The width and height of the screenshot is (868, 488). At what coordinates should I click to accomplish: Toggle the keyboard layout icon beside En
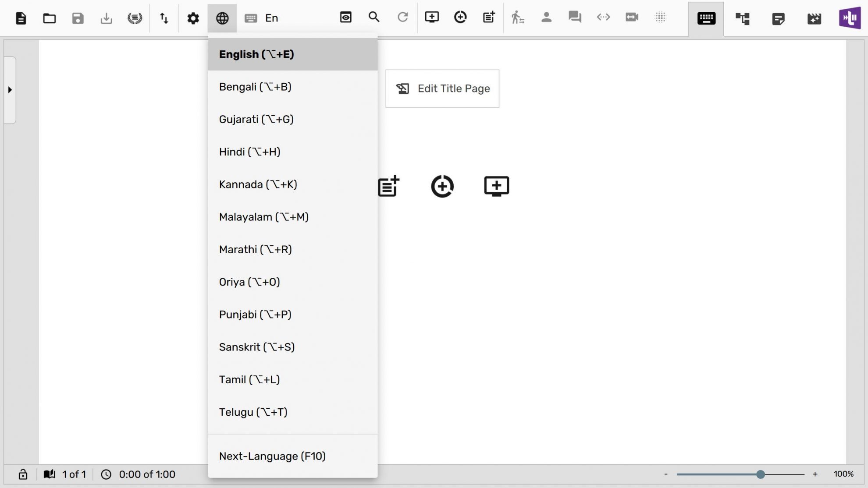click(x=251, y=18)
